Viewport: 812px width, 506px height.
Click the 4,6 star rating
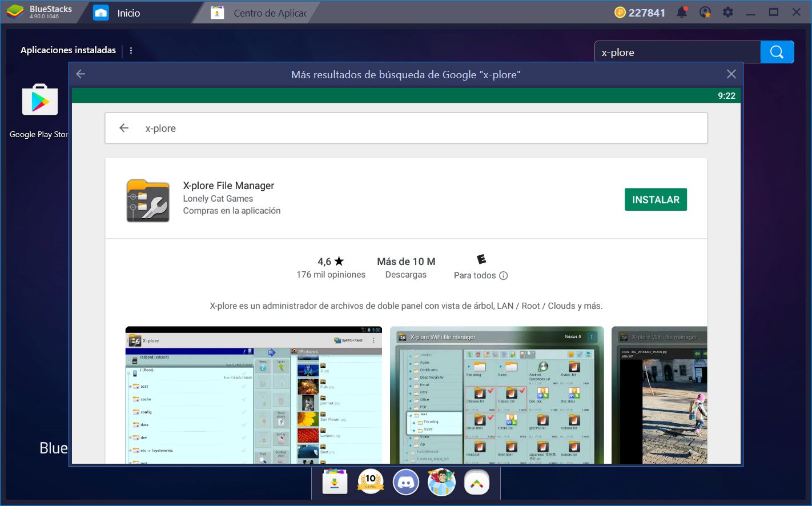[x=331, y=262]
